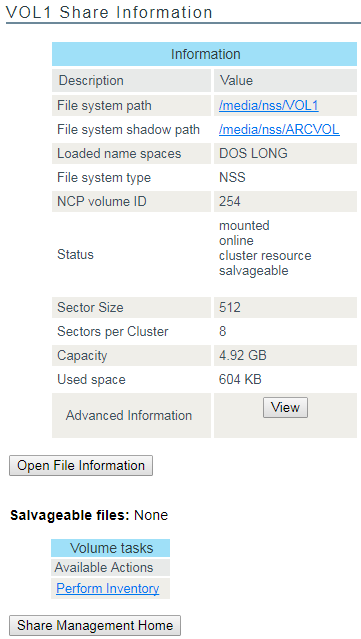Screen dimensions: 361x639
Task: Select the Available Actions row
Action: pos(110,567)
